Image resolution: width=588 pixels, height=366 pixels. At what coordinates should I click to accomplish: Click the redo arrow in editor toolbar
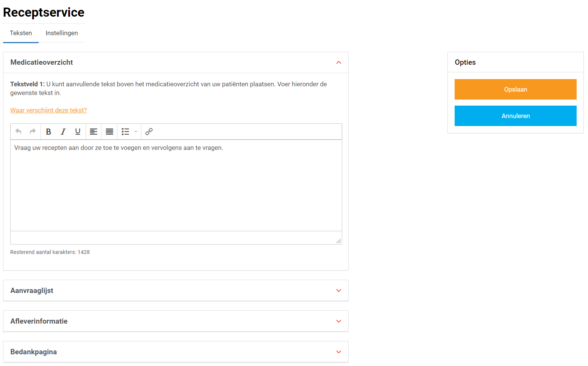tap(33, 132)
